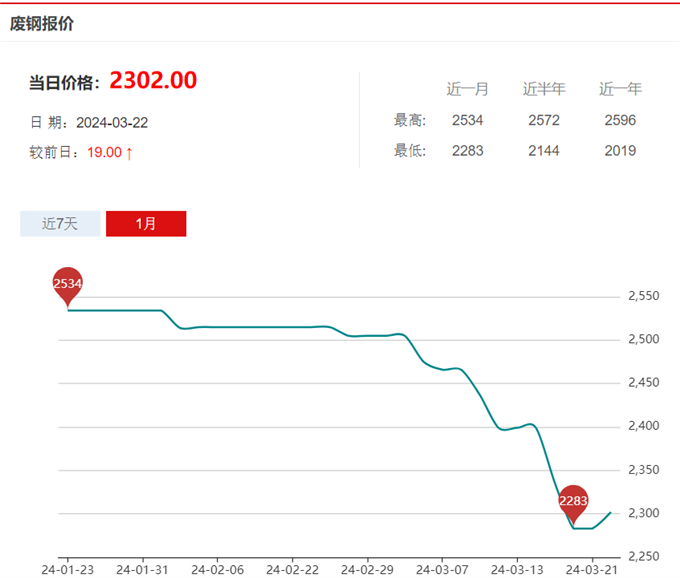
Task: Click the half-year low value 2144
Action: (x=544, y=150)
